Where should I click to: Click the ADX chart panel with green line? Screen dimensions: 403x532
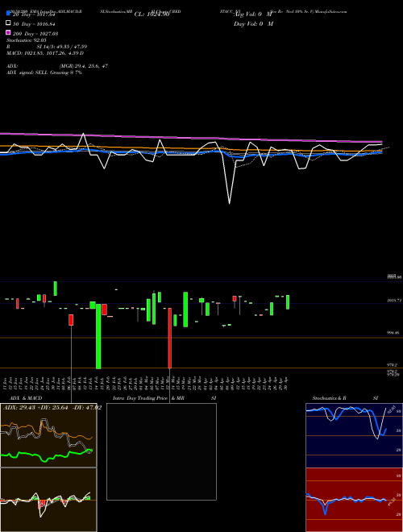pos(48,435)
